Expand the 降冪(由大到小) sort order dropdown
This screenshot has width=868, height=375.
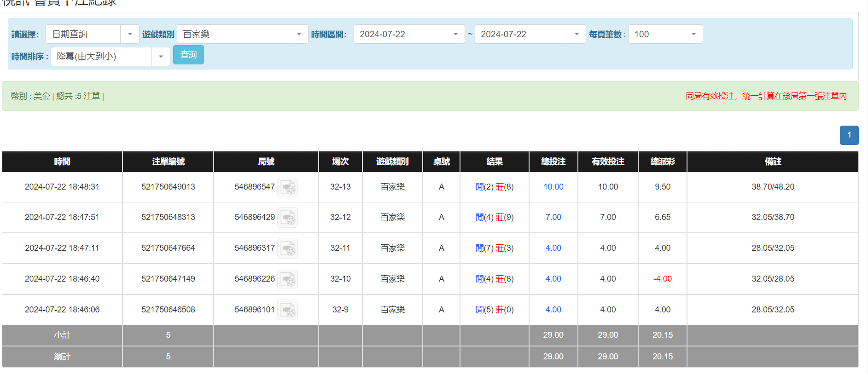coord(161,57)
